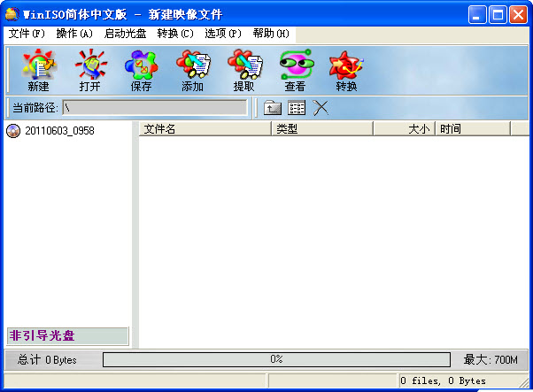Minimize the WinISO window

(477, 15)
